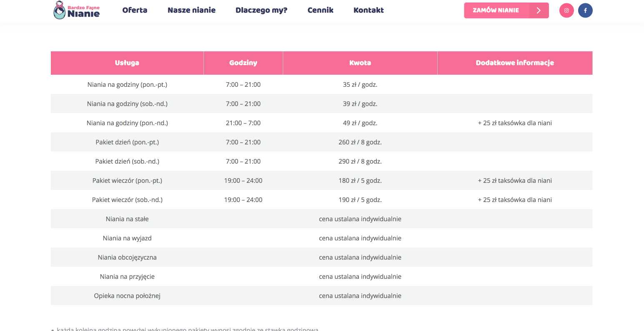The image size is (644, 331).
Task: Select the Niania na stałe row
Action: tap(127, 219)
